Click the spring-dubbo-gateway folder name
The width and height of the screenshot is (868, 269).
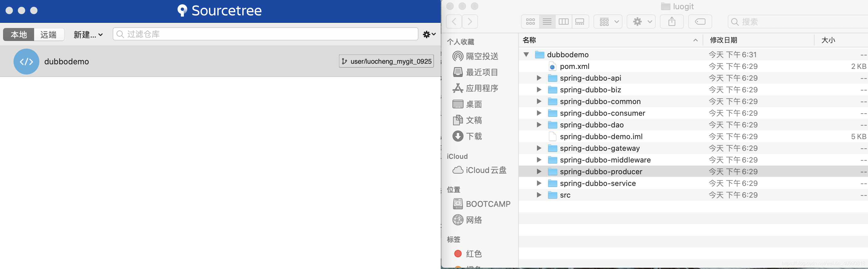[600, 148]
